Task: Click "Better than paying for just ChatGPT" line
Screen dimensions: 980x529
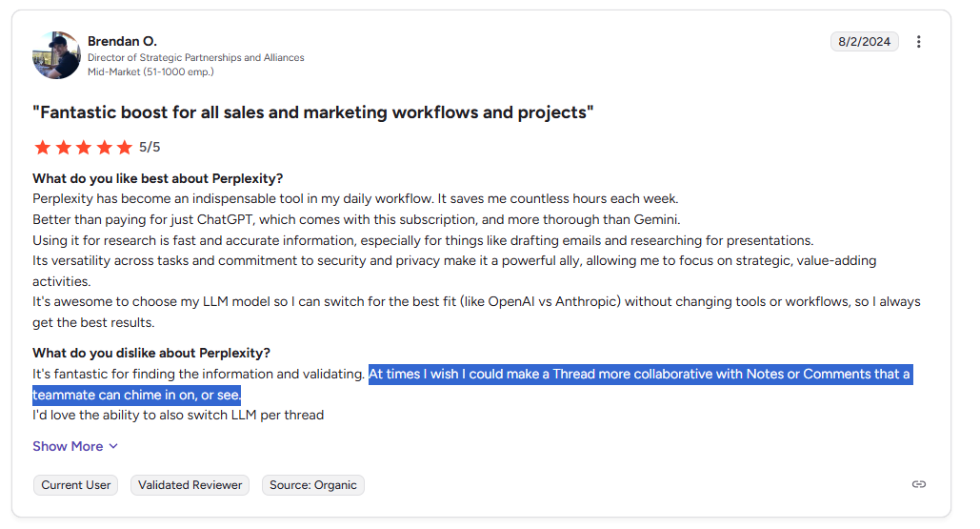Action: 356,219
